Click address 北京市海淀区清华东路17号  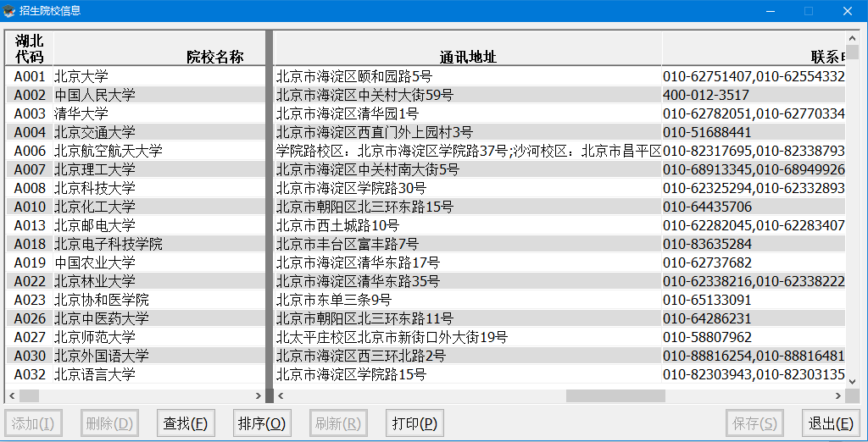468,262
